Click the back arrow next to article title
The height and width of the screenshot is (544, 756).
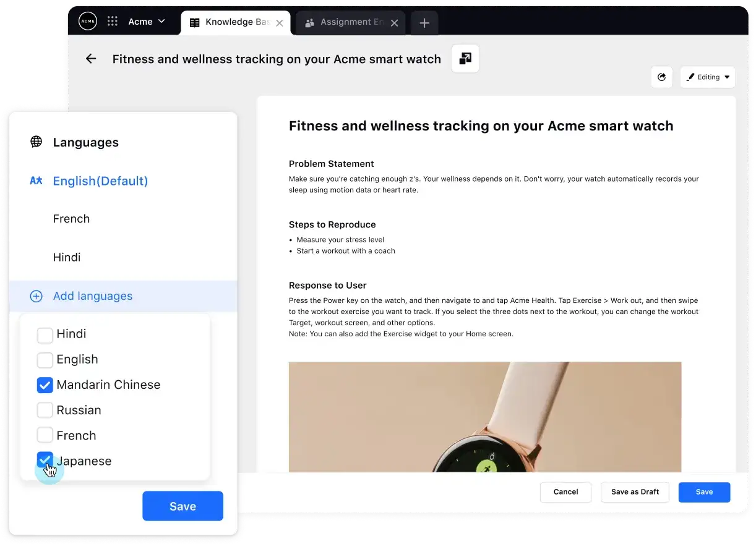[x=90, y=58]
